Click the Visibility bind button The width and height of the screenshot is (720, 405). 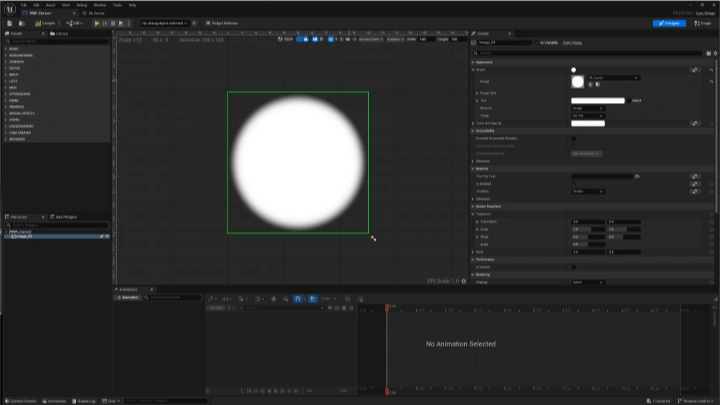click(x=695, y=191)
